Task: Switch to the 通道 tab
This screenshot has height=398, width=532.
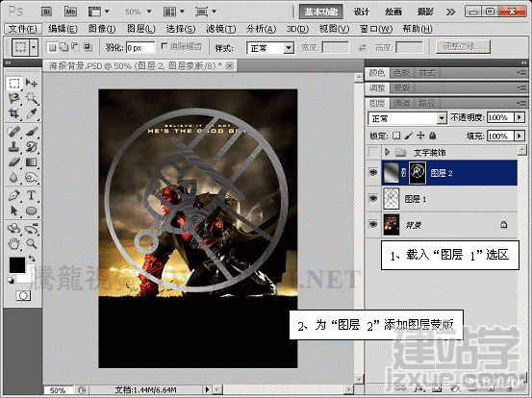Action: 402,103
